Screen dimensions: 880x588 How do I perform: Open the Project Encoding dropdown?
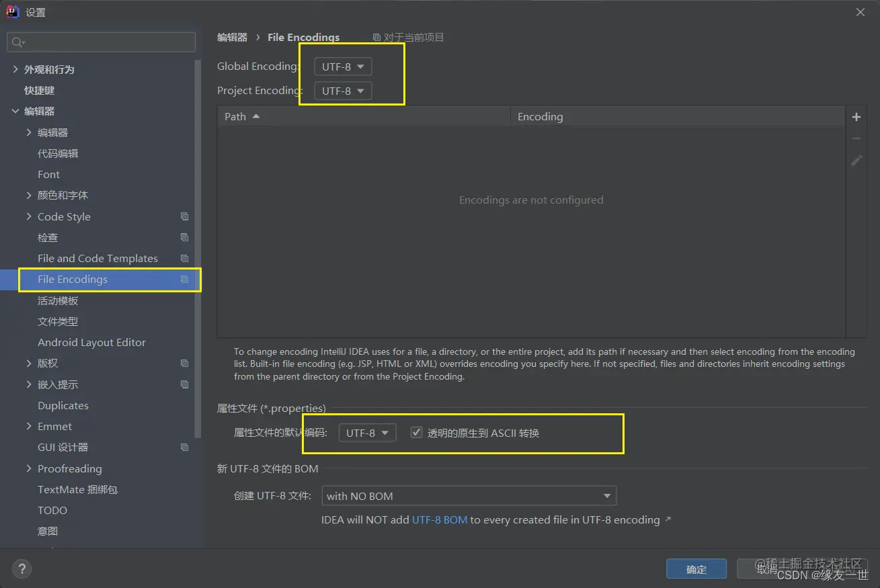click(343, 91)
